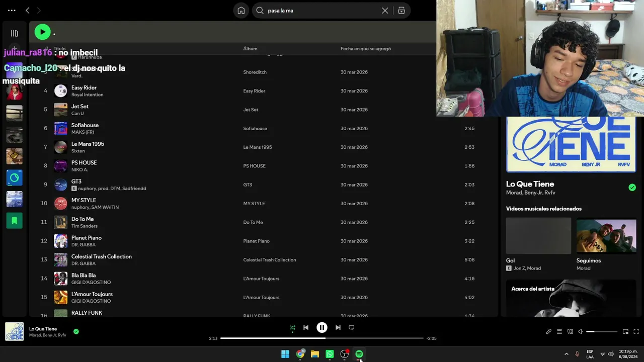Open the taskbar clock and date

[x=628, y=354]
